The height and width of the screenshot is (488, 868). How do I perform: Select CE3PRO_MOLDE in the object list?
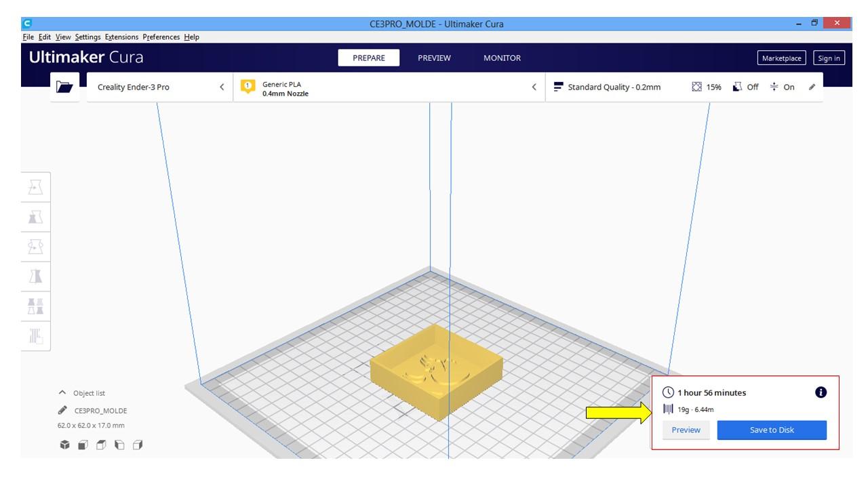(x=100, y=411)
